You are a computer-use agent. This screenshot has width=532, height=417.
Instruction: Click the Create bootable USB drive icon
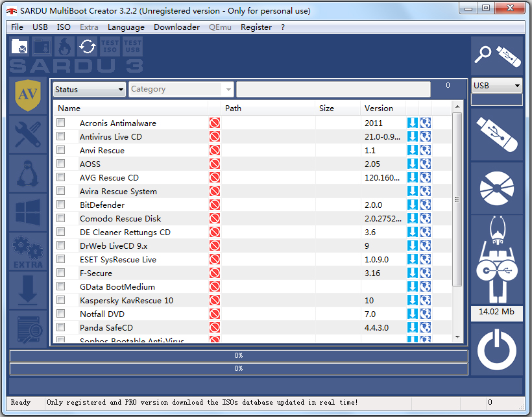(497, 134)
